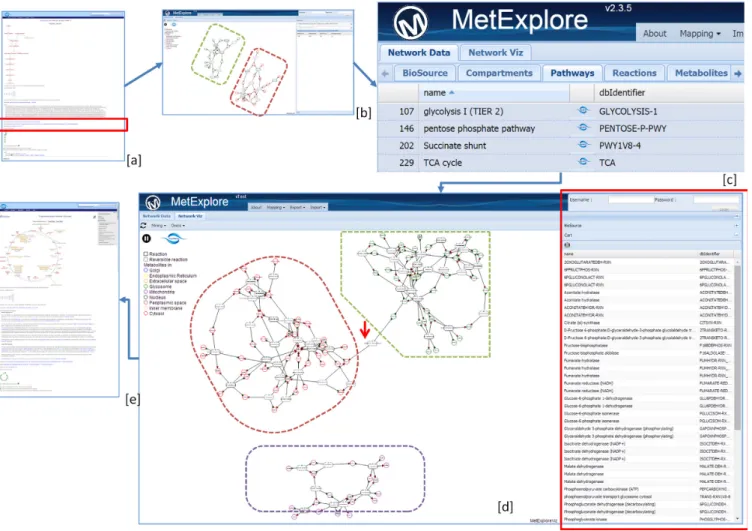Viewport: 752px width, 531px height.
Task: Click MetExplore logo in panel d header
Action: (x=153, y=202)
